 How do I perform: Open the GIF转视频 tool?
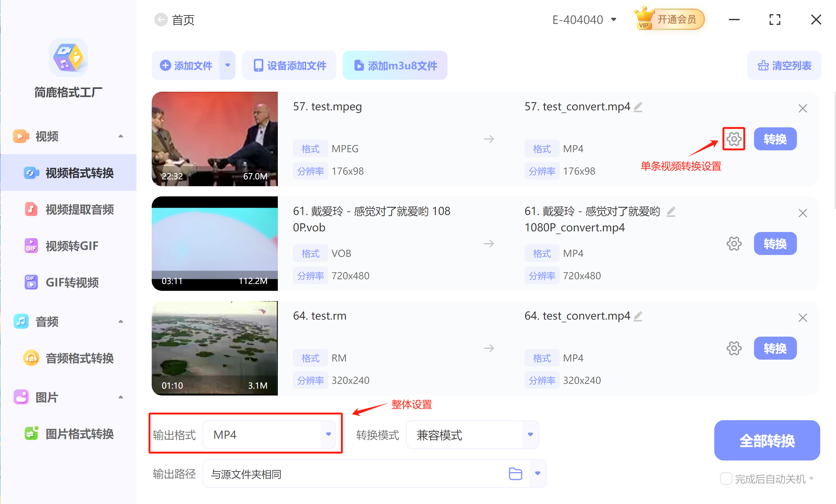pyautogui.click(x=72, y=282)
